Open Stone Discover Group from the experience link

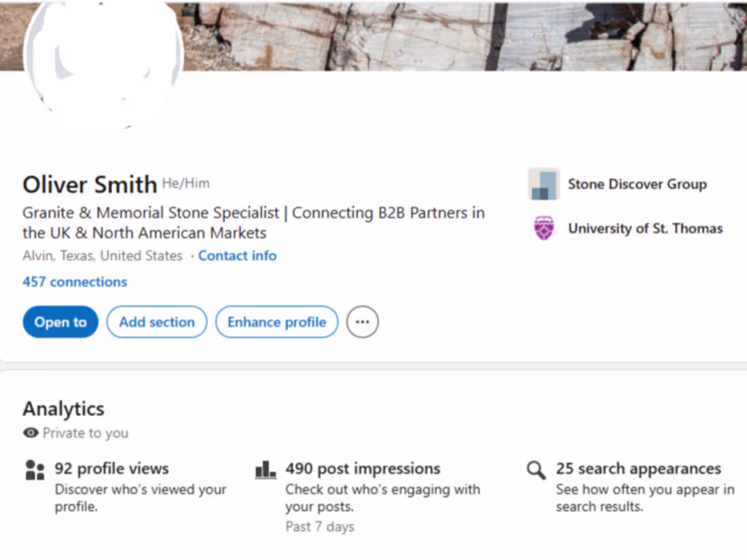click(637, 184)
